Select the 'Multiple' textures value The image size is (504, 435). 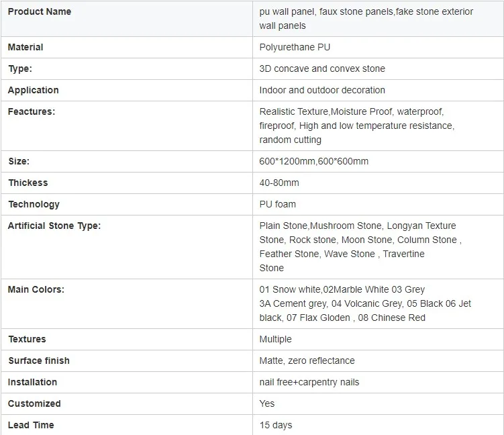coord(276,339)
